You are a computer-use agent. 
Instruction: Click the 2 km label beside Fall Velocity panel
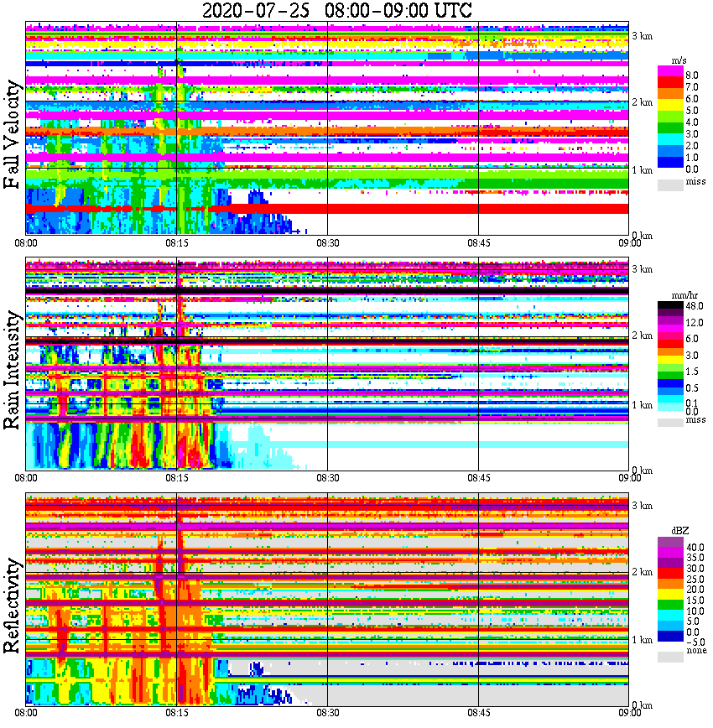point(643,102)
